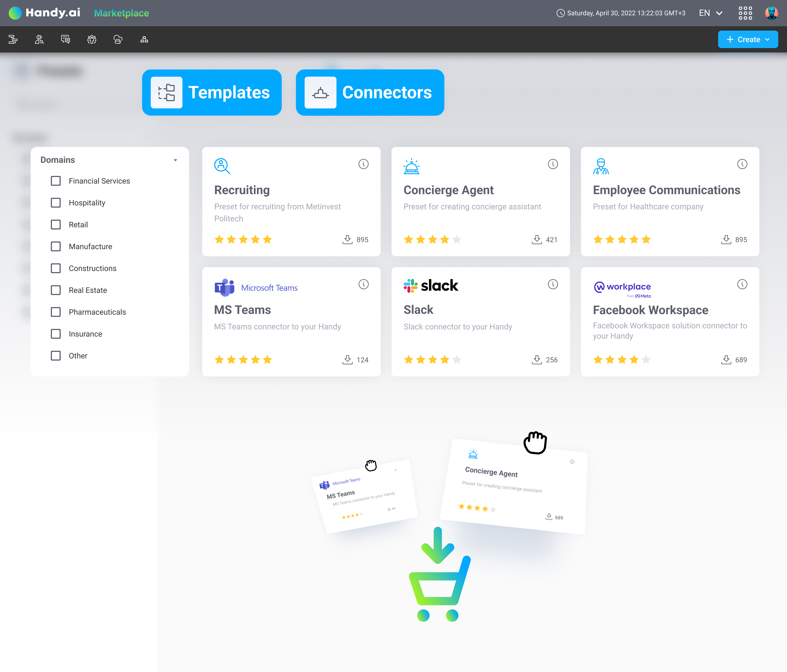Switch to the Templates tab
The image size is (787, 672).
tap(212, 92)
